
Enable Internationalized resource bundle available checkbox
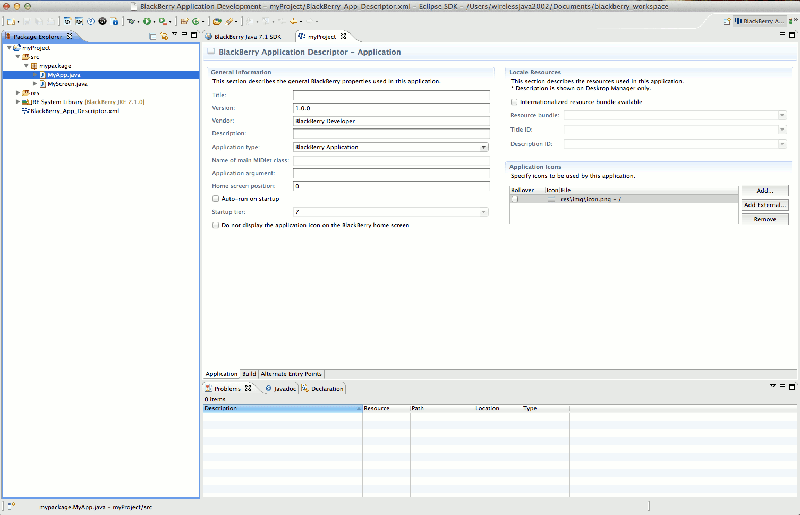point(514,102)
